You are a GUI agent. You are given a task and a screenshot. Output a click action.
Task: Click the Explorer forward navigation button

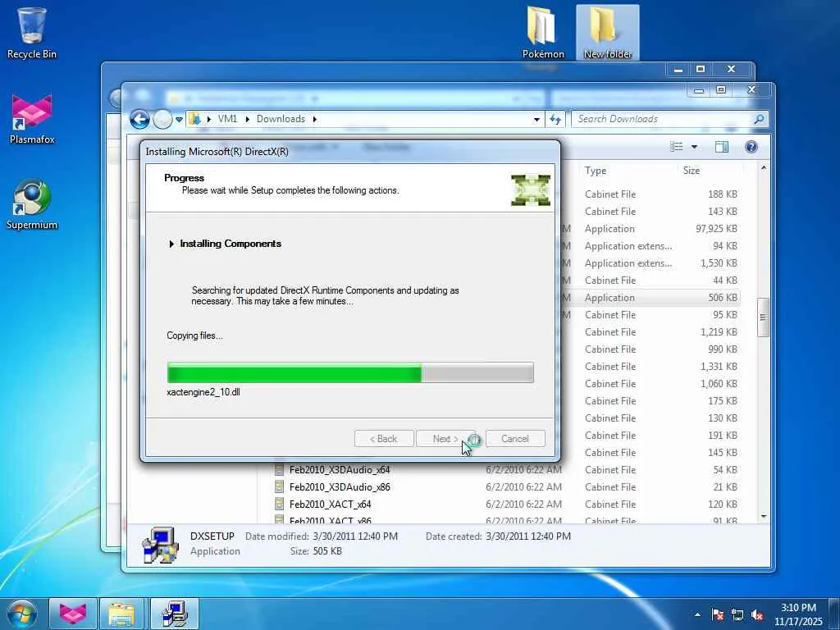(162, 119)
